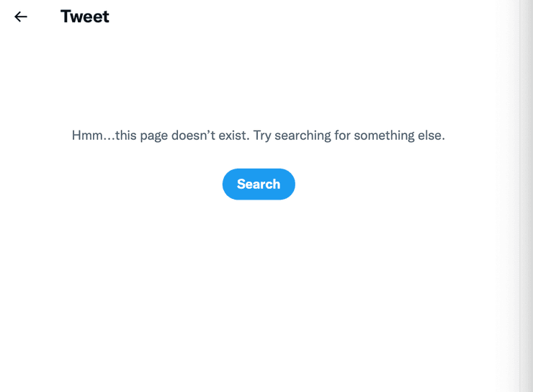Navigate back with the header arrow

pyautogui.click(x=21, y=17)
